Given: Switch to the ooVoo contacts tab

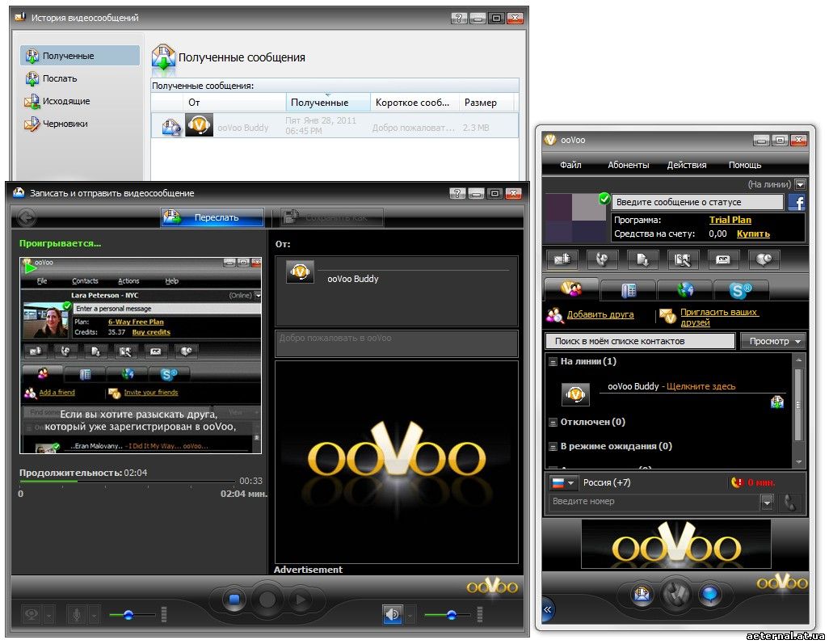Looking at the screenshot, I should (x=571, y=288).
